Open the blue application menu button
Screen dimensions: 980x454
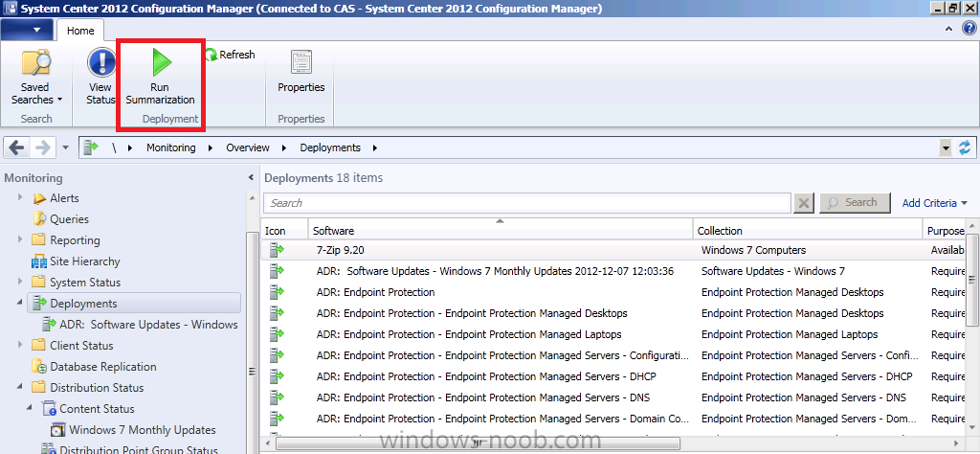click(28, 30)
